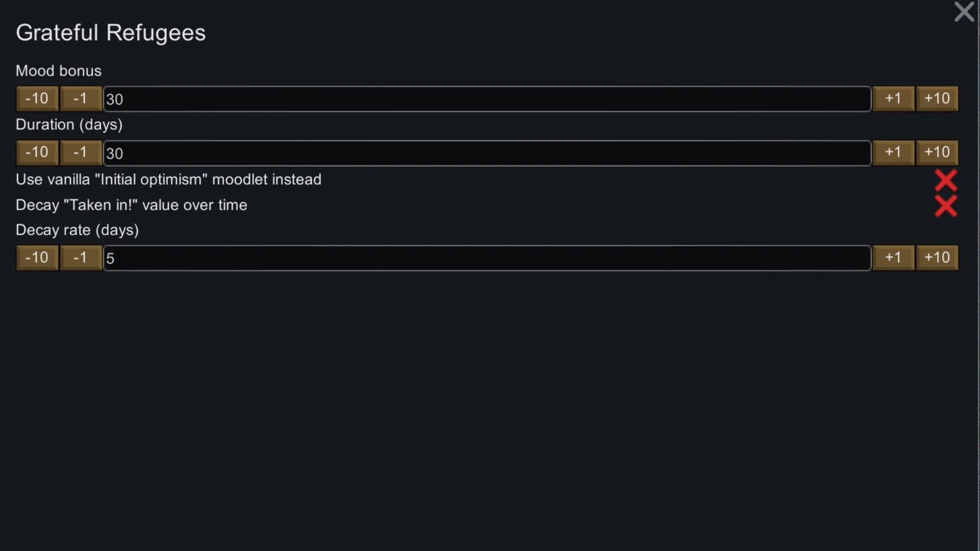Image resolution: width=980 pixels, height=551 pixels.
Task: Increase Duration days by 1
Action: pyautogui.click(x=893, y=153)
